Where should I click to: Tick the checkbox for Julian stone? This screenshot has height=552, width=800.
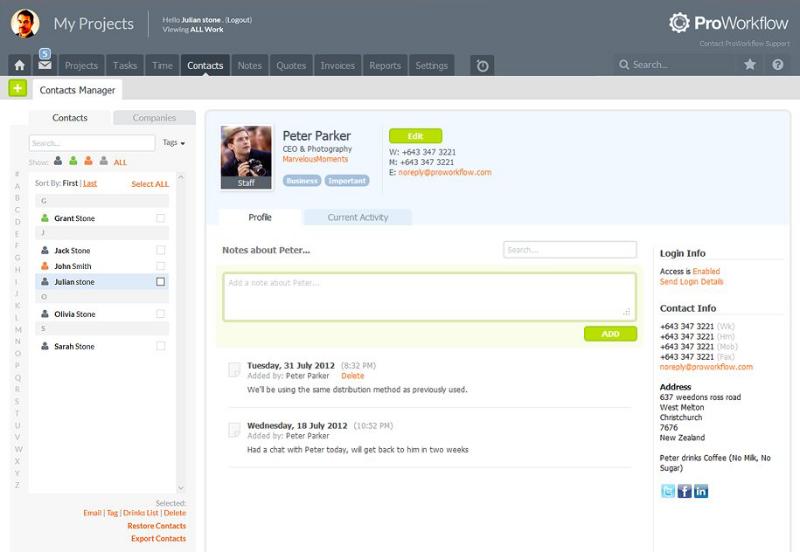click(161, 282)
